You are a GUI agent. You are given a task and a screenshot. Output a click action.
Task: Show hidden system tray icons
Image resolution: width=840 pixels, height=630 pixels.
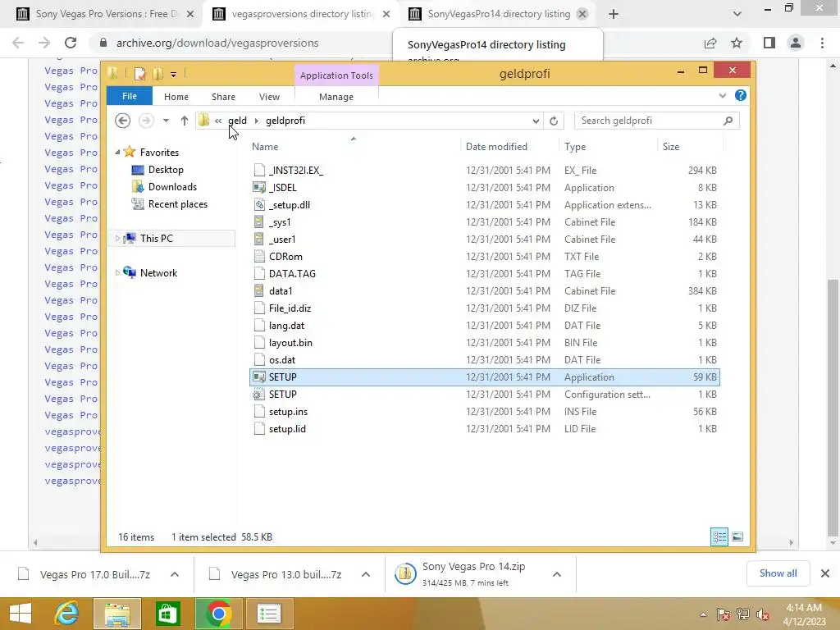click(703, 614)
